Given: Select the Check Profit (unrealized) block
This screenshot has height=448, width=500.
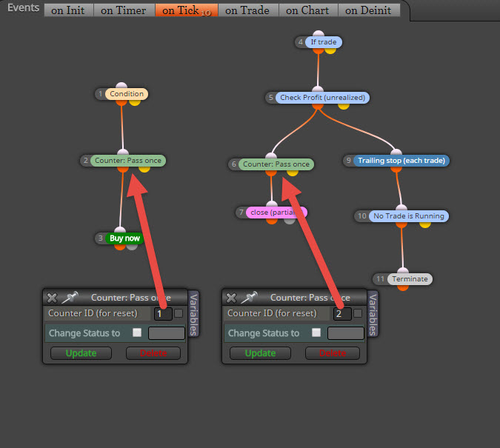Looking at the screenshot, I should click(322, 98).
